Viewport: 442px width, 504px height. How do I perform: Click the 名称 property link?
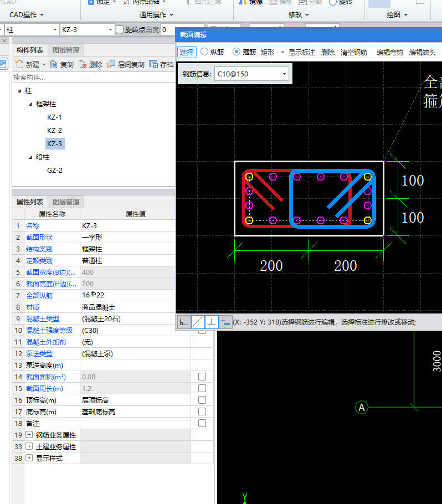click(33, 225)
